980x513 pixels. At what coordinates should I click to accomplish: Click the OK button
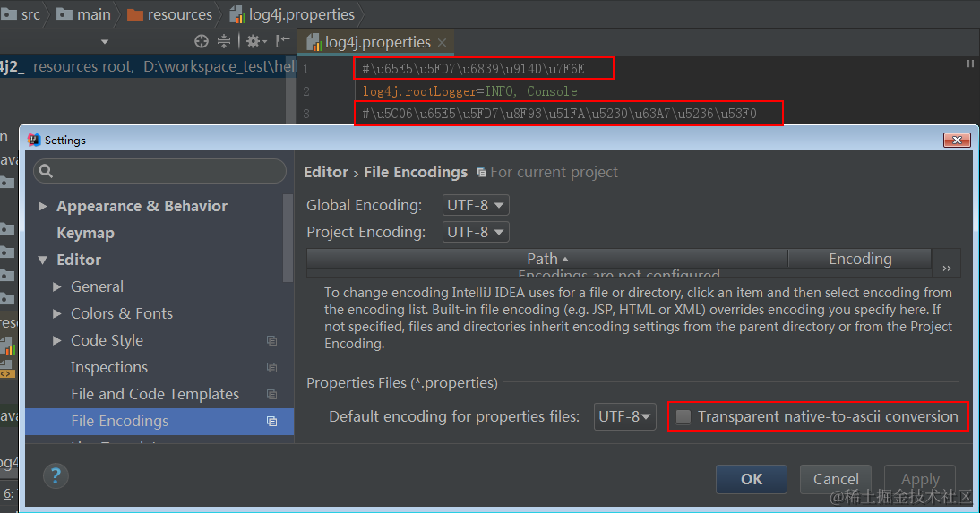click(x=752, y=479)
